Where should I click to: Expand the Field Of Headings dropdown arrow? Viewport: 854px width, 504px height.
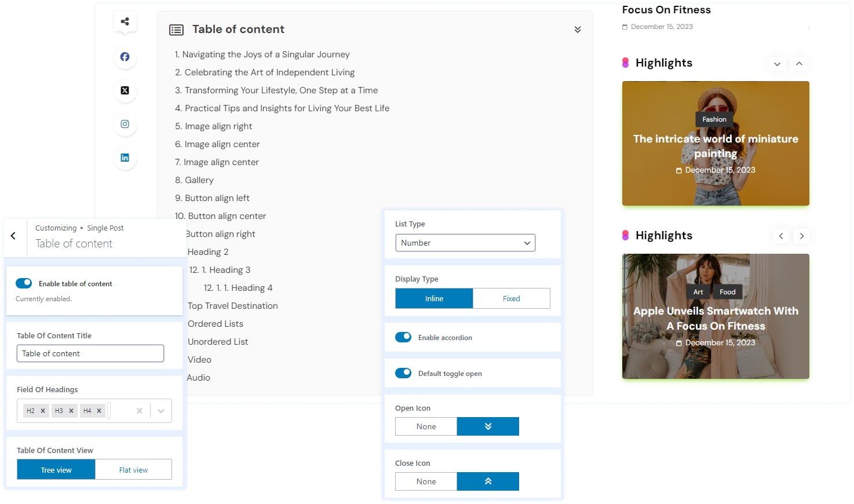point(161,411)
